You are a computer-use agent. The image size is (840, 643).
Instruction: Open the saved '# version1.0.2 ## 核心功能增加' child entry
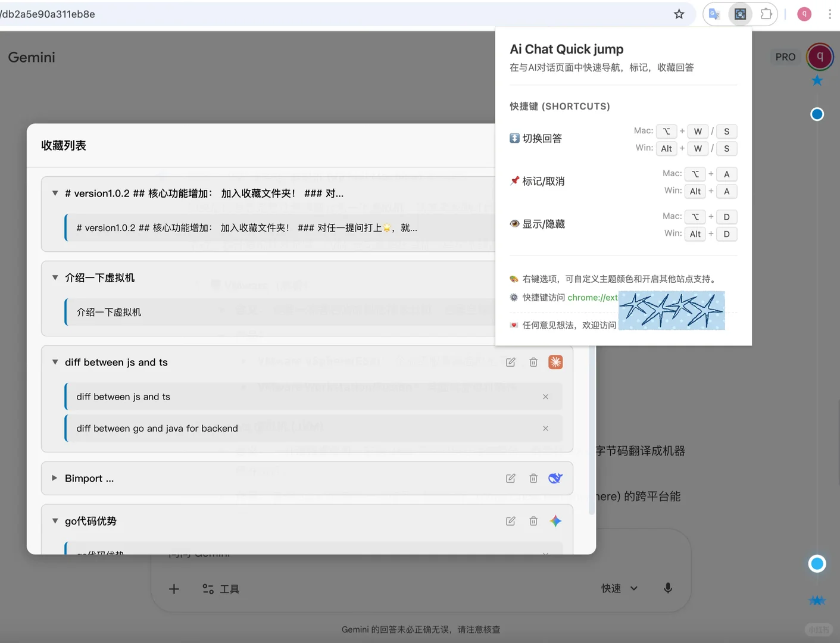pyautogui.click(x=280, y=227)
